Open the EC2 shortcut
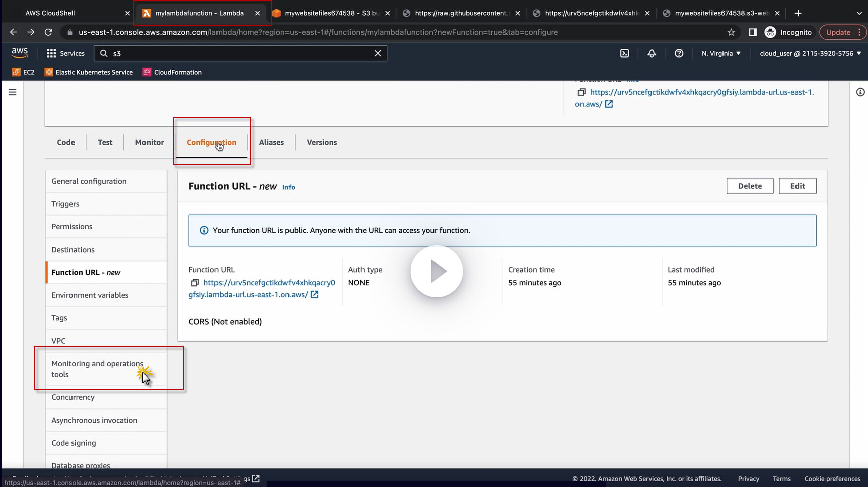 point(23,72)
